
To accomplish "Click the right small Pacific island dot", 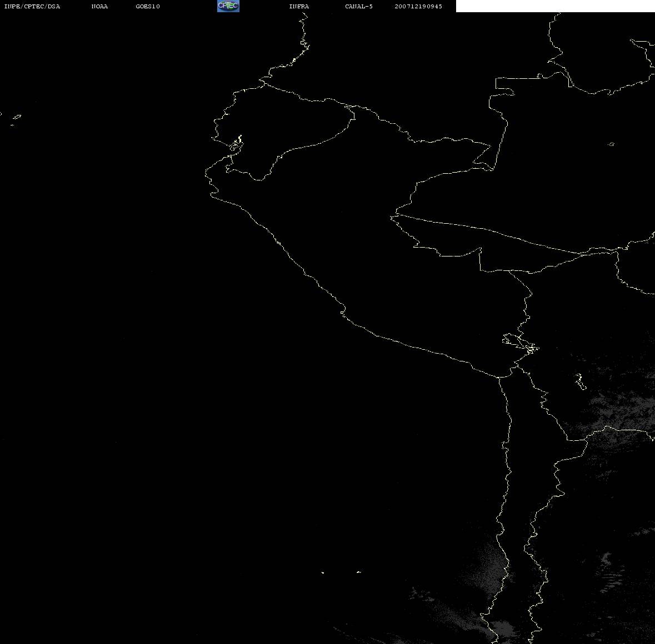I will pyautogui.click(x=358, y=572).
